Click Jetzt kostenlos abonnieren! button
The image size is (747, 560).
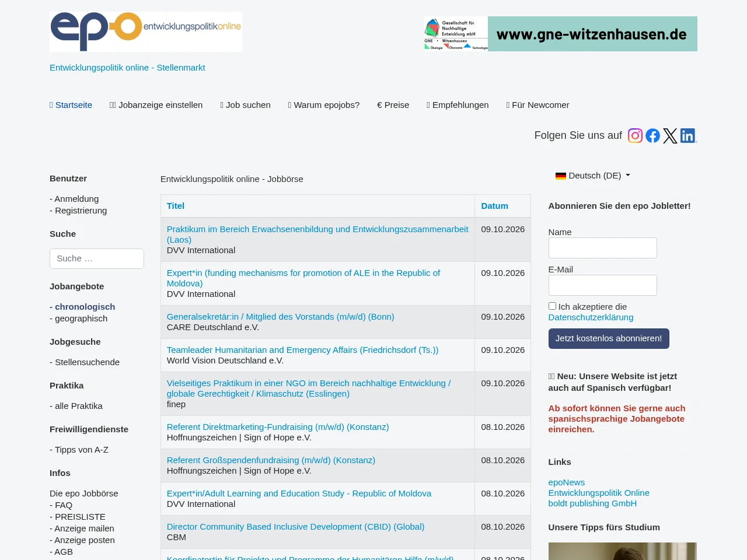[x=609, y=338]
